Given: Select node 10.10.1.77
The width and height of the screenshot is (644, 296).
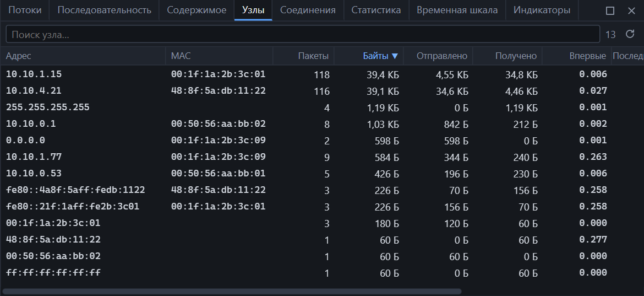Looking at the screenshot, I should coord(322,157).
